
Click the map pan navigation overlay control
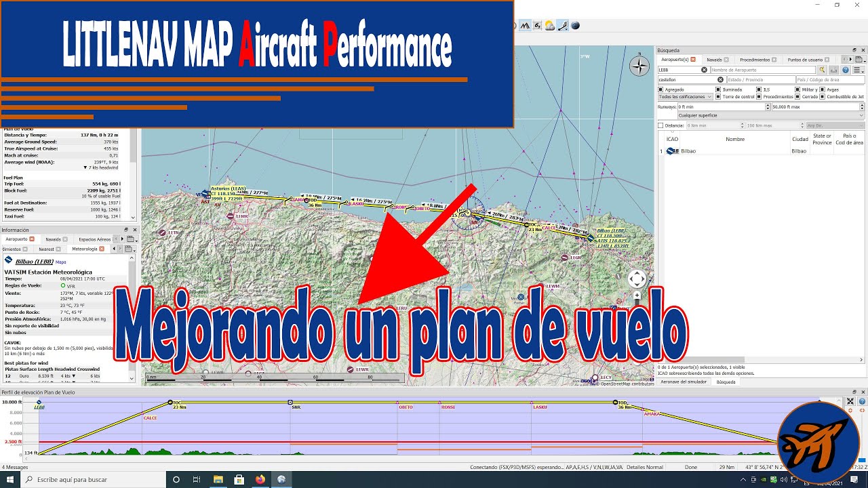(637, 279)
